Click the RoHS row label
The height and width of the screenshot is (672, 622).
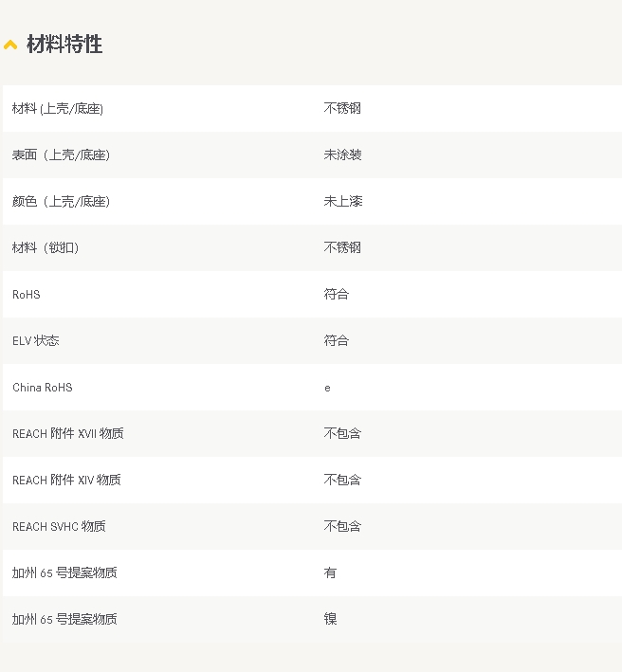[27, 295]
